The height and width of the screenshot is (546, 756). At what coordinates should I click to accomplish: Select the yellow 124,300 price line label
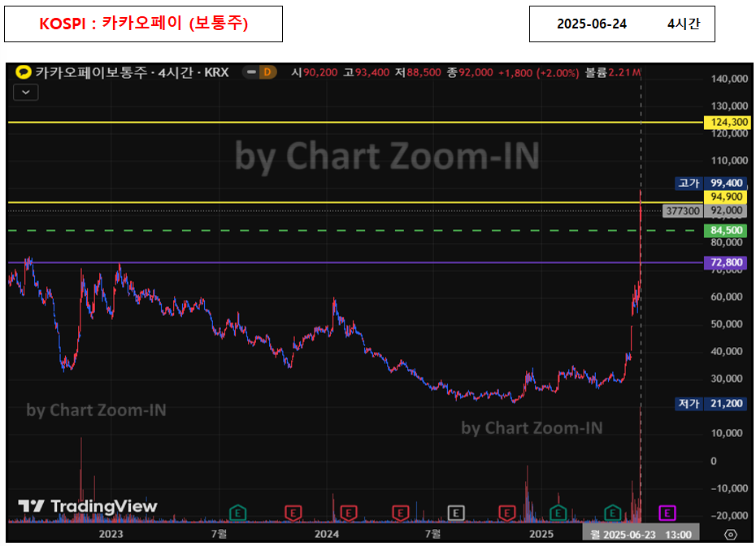(727, 122)
